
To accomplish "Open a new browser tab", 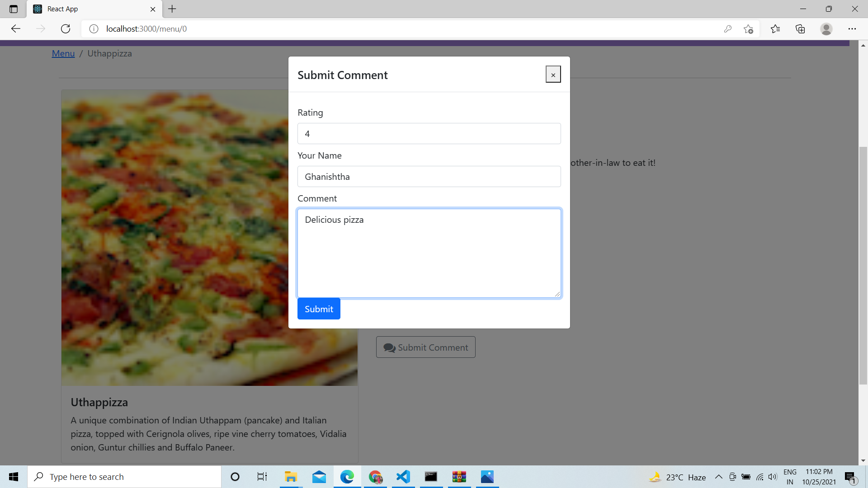I will click(172, 9).
